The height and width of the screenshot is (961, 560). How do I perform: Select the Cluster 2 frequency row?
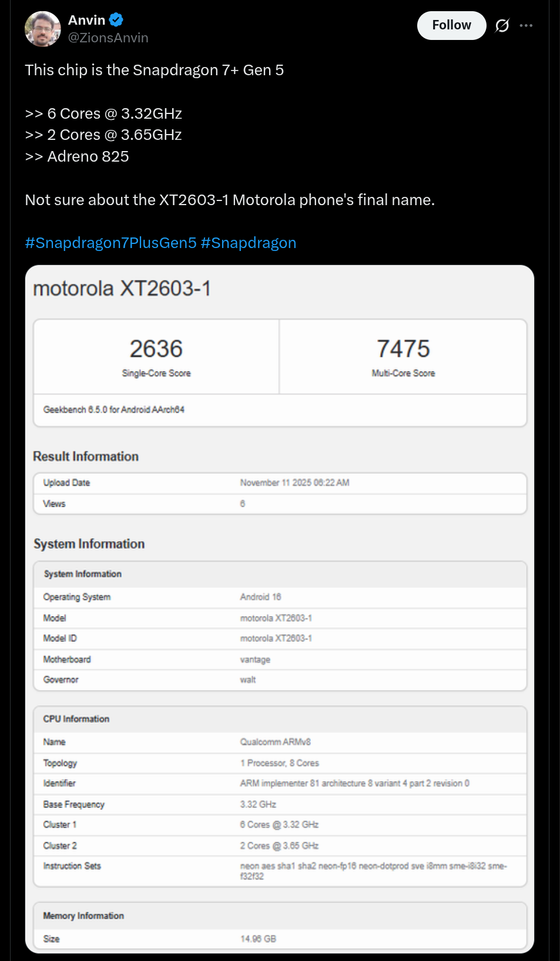[280, 846]
